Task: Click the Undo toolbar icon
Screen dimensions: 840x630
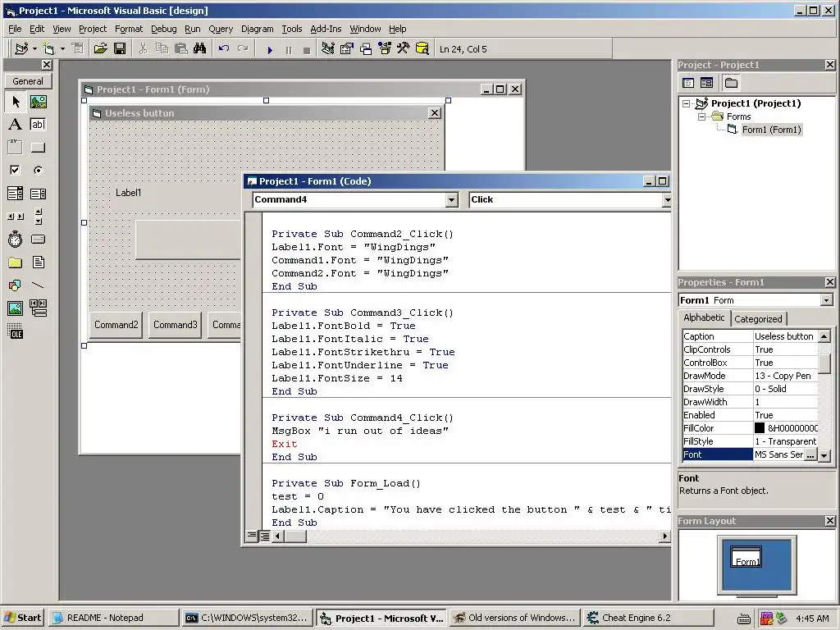Action: point(224,49)
